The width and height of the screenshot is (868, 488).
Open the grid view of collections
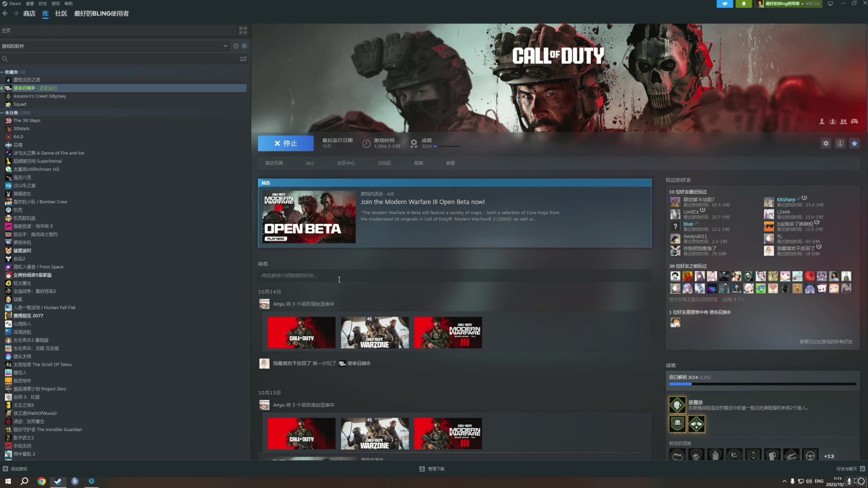[x=243, y=30]
